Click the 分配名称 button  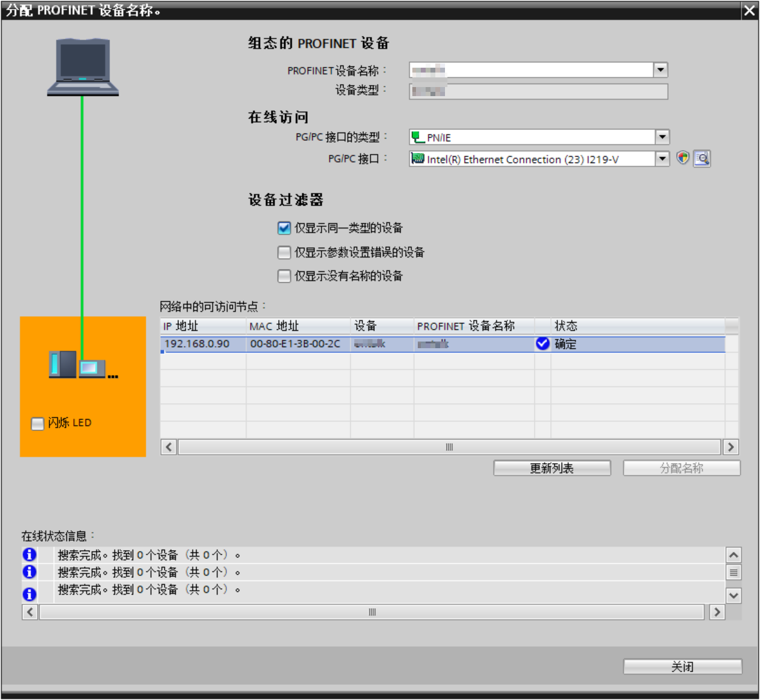pyautogui.click(x=681, y=467)
